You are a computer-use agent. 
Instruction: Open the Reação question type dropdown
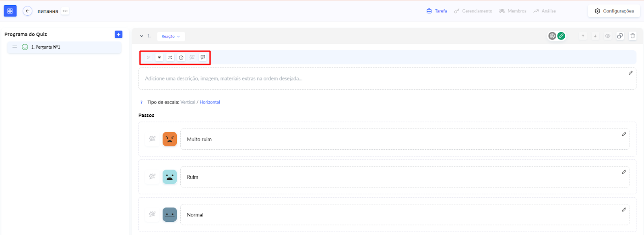[x=171, y=36]
